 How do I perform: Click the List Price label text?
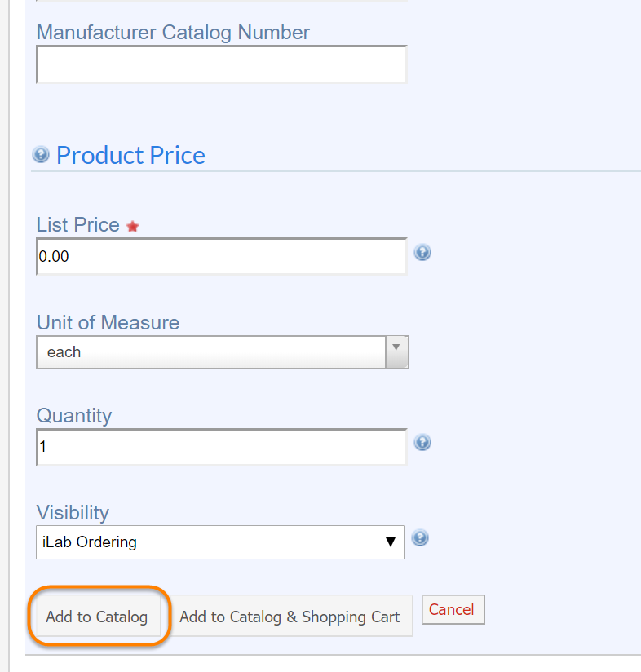pos(78,225)
